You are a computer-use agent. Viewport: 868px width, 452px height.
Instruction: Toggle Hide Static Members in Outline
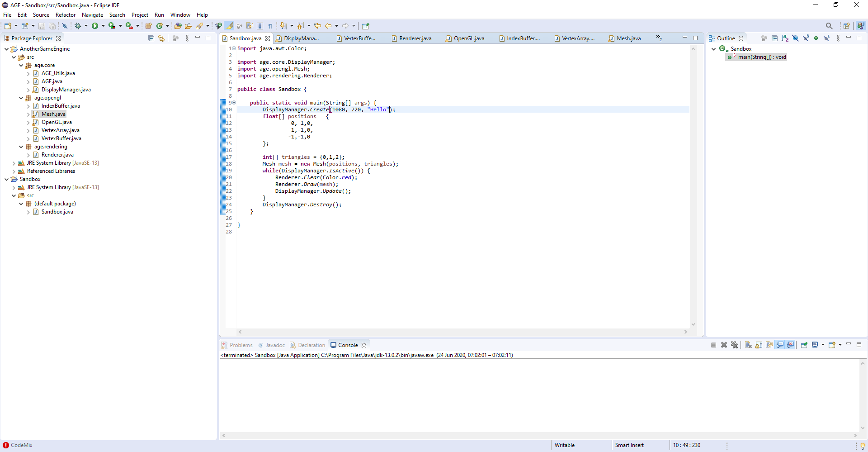click(x=806, y=38)
